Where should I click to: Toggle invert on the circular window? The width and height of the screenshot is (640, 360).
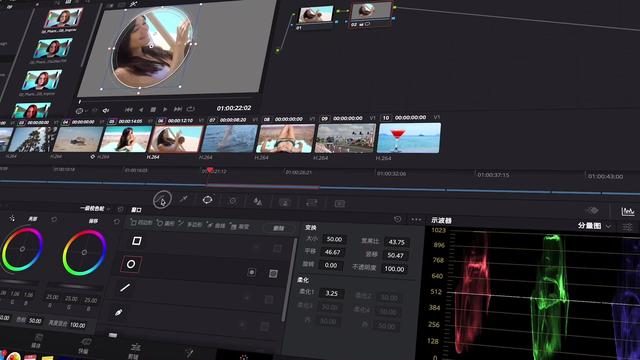click(x=251, y=272)
